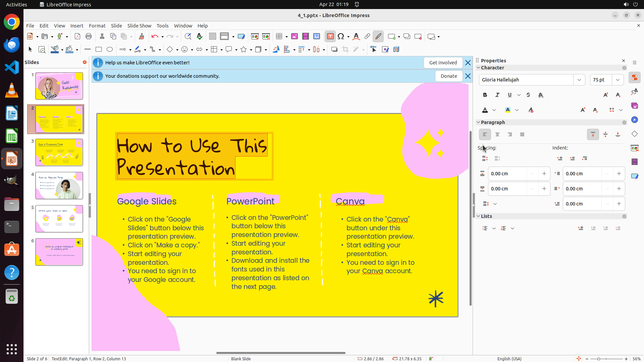Screen dimensions: 644x362
Task: Expand the font size dropdown
Action: (618, 80)
